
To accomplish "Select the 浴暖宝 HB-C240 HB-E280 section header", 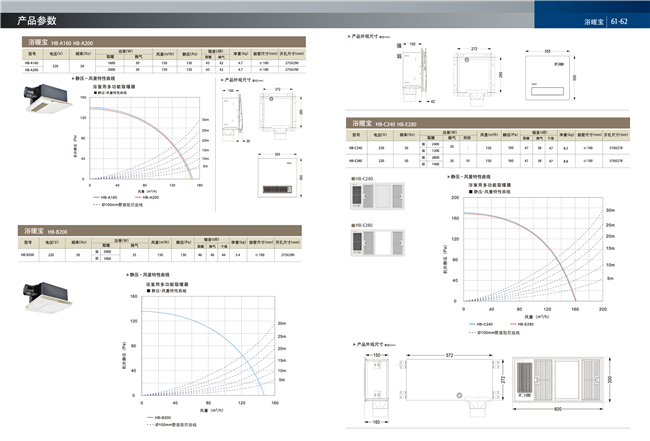I will [x=390, y=123].
